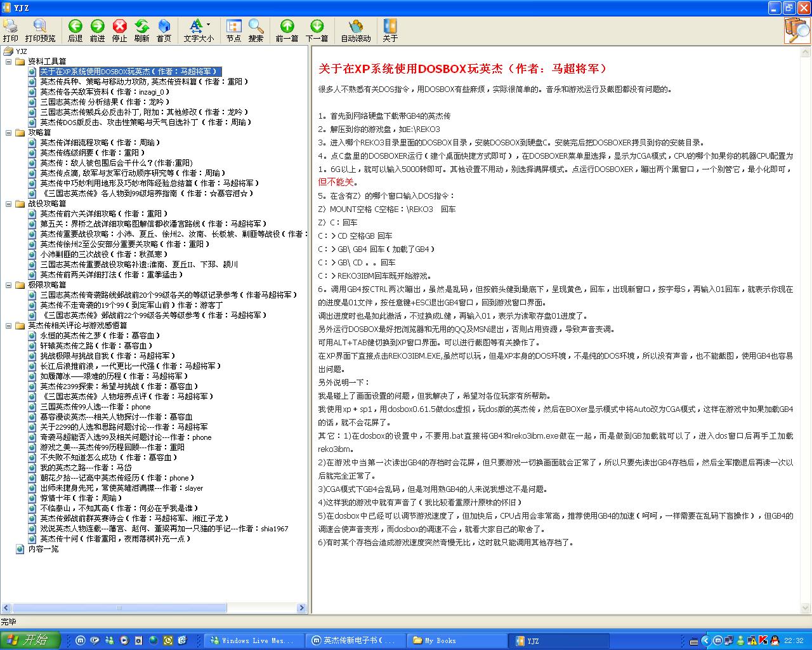Collapse the 战役攻略篇 tree node
The height and width of the screenshot is (650, 812).
coord(9,204)
